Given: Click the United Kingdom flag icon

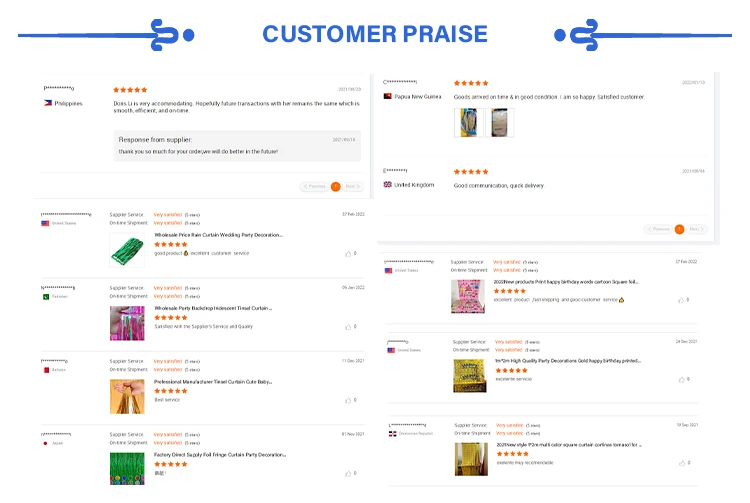Looking at the screenshot, I should pos(388,185).
